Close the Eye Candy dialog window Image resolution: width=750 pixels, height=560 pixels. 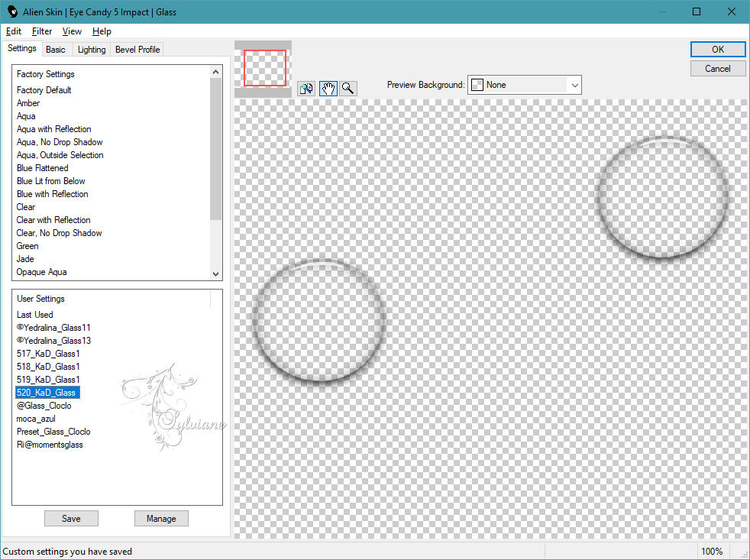(x=732, y=11)
